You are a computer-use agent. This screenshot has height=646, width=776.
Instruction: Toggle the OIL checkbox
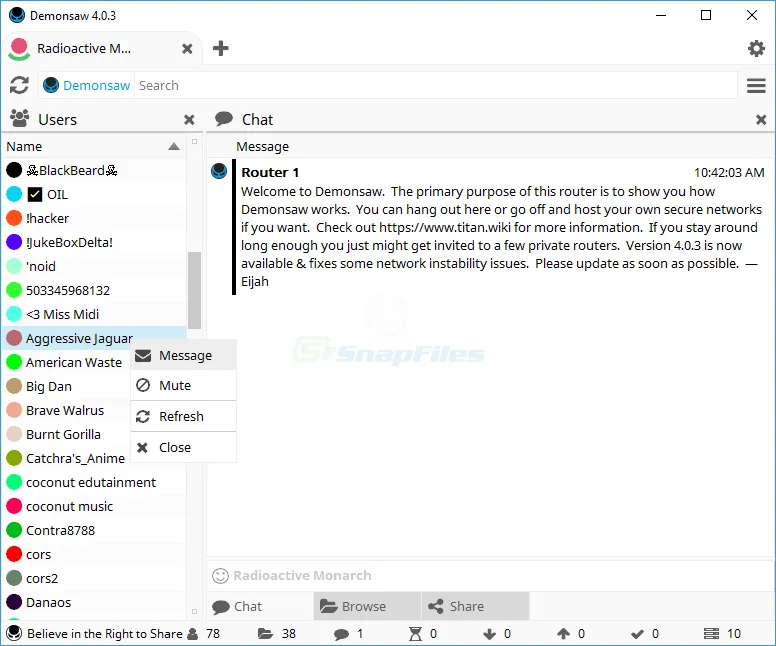pos(35,195)
